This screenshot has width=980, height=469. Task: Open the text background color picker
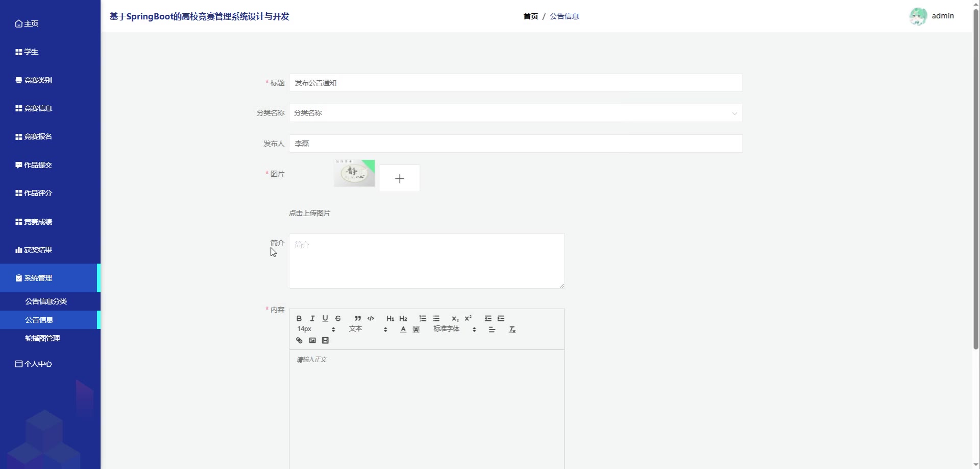(x=416, y=330)
